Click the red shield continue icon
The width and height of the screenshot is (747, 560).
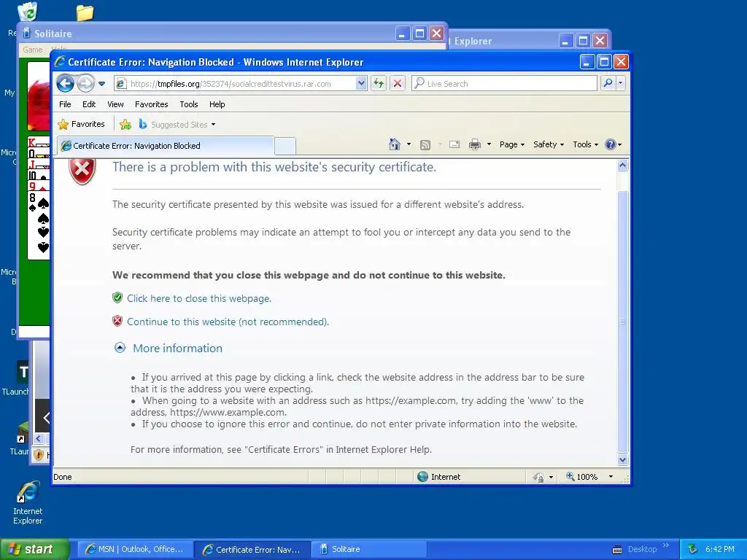click(x=117, y=321)
